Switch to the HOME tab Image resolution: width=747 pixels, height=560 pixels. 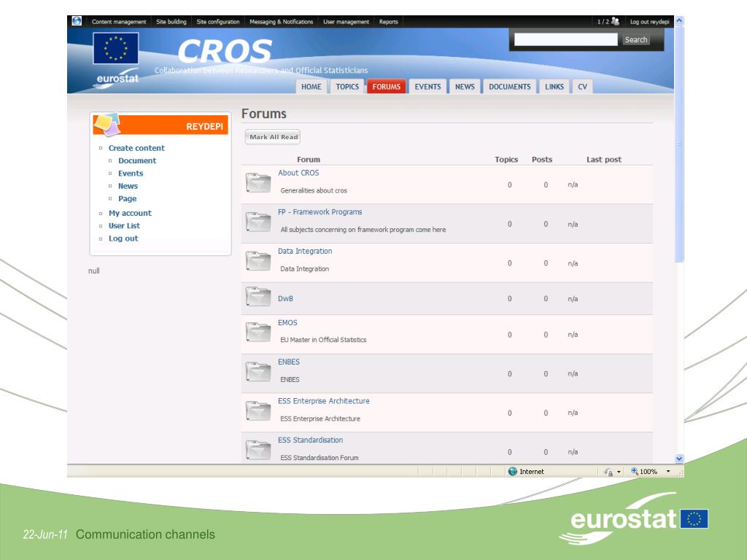pyautogui.click(x=311, y=87)
